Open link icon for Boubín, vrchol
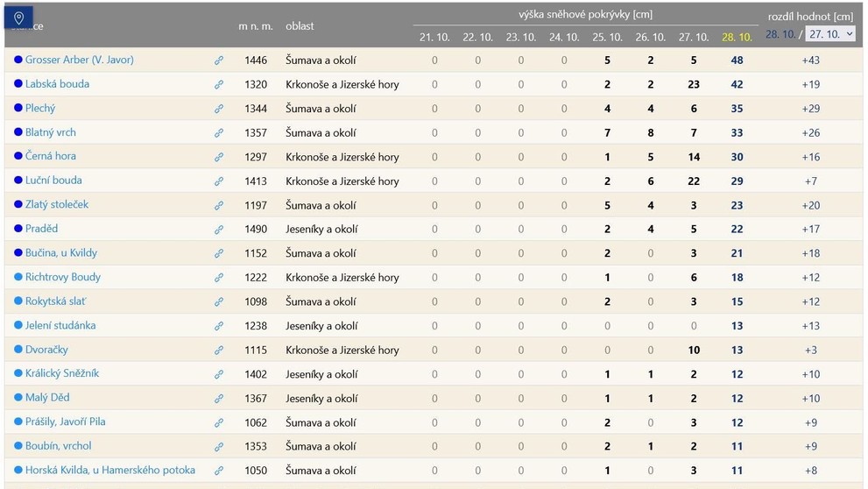 [x=219, y=446]
